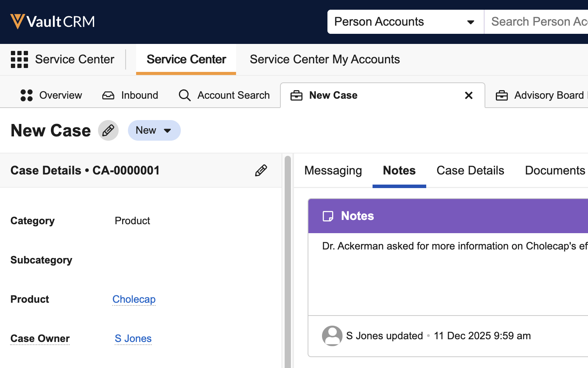588x368 pixels.
Task: Open the Case Details tab
Action: [x=470, y=171]
